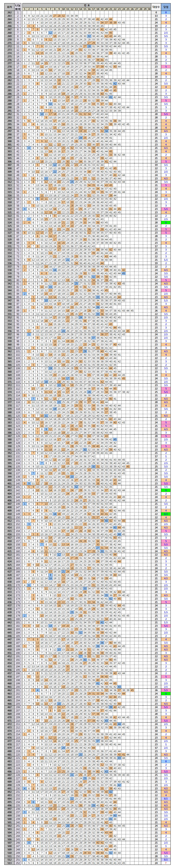Select the 대상수 value 13 in row 263

point(156,16)
